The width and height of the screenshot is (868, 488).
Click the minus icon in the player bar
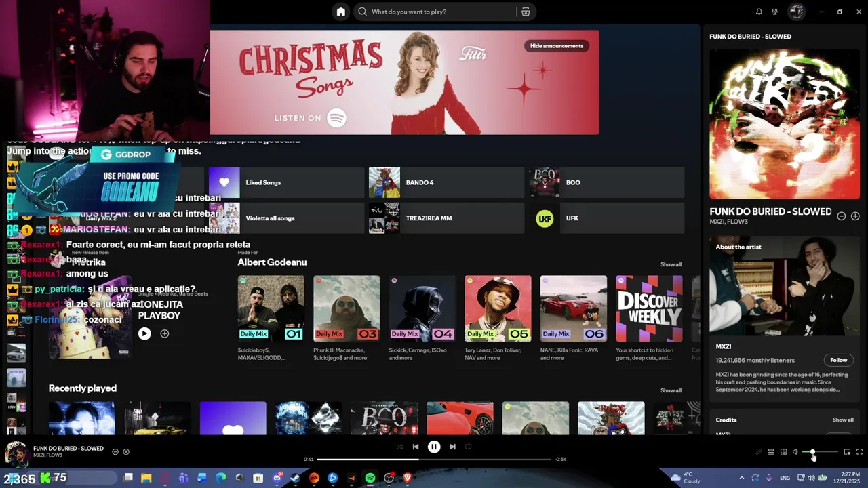115,451
